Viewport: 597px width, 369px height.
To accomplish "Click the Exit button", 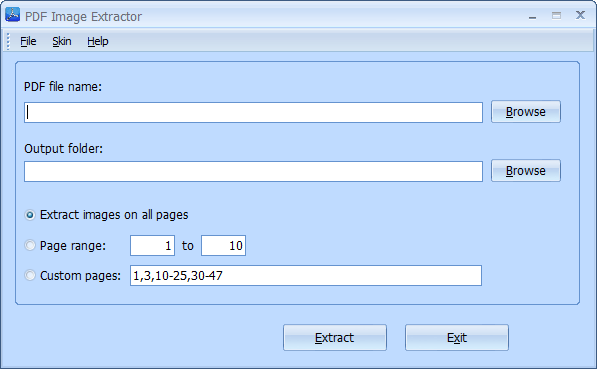I will pos(457,337).
